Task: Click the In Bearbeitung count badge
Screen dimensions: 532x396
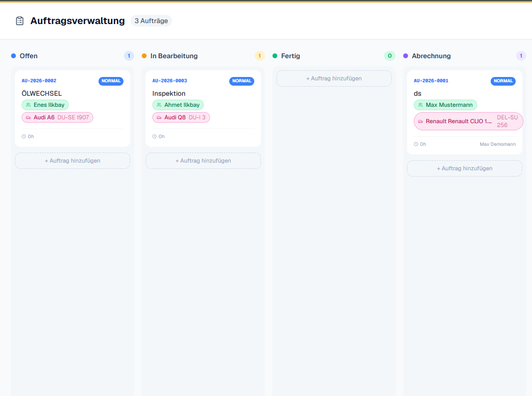Action: pos(260,56)
